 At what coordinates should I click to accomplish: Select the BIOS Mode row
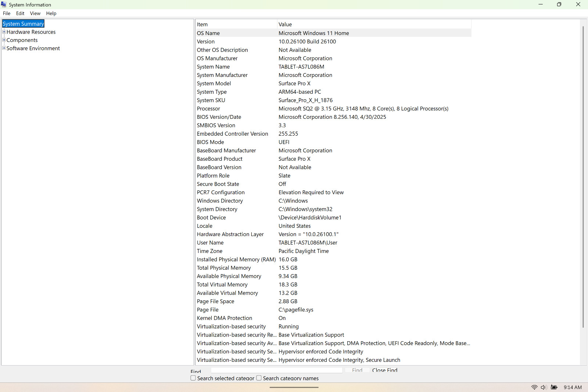click(333, 142)
